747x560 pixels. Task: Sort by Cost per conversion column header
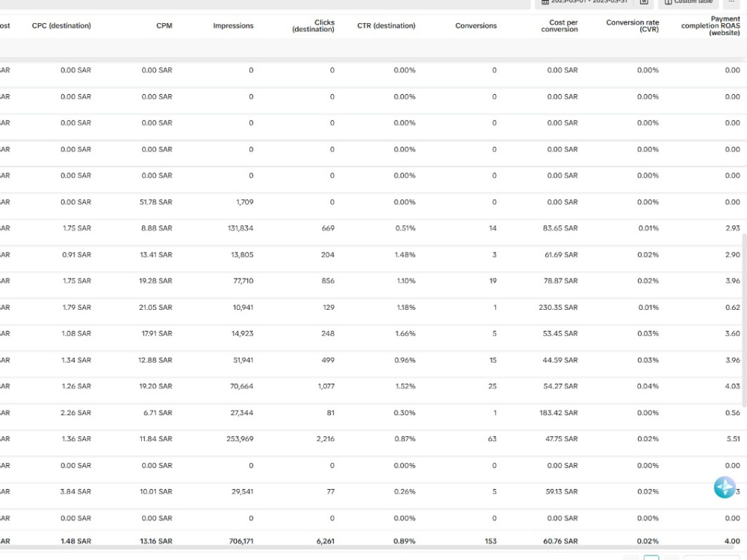560,25
